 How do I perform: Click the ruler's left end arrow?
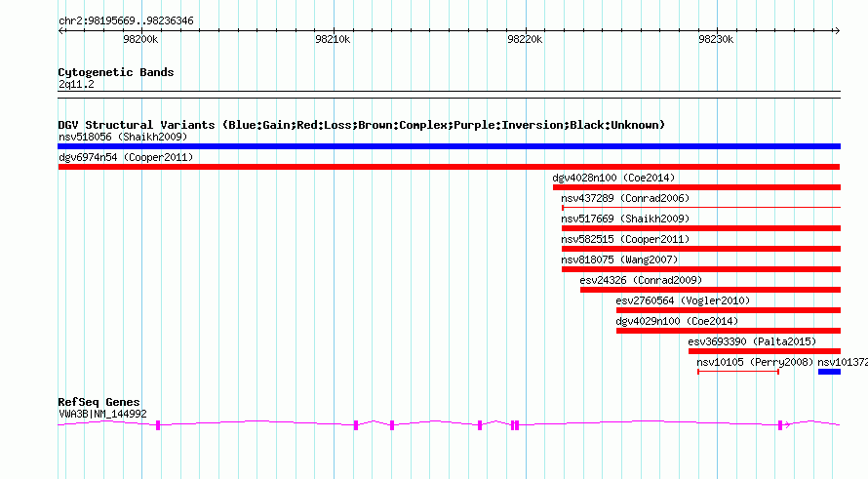coord(60,30)
